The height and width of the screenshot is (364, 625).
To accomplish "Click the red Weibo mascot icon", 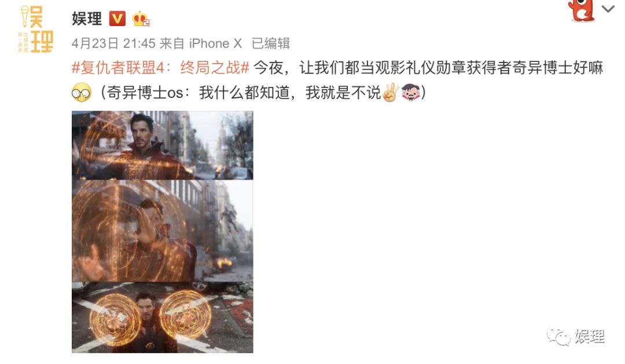I will [582, 10].
